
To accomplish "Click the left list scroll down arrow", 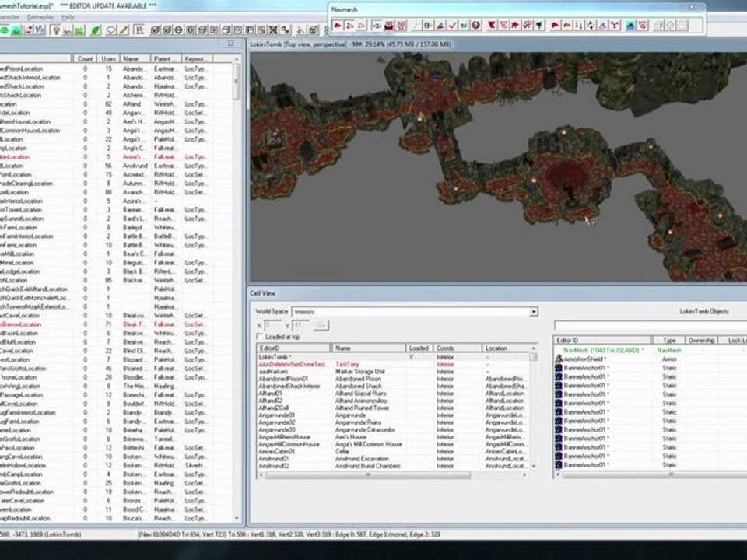I will (x=237, y=518).
